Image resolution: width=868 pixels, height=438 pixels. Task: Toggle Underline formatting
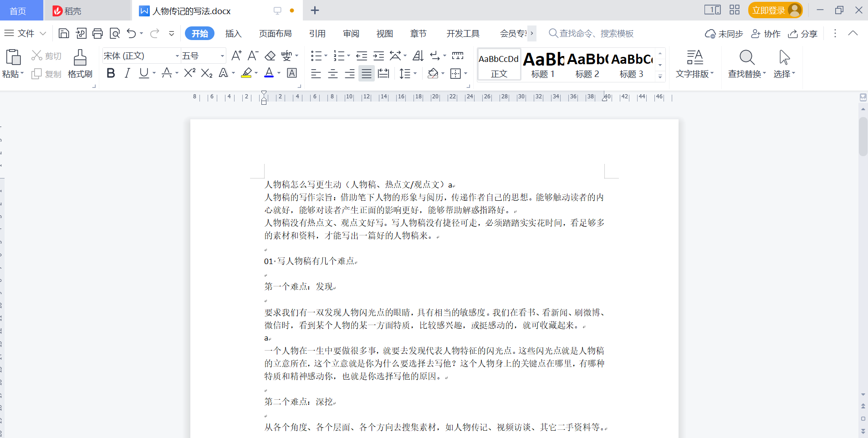[x=144, y=73]
